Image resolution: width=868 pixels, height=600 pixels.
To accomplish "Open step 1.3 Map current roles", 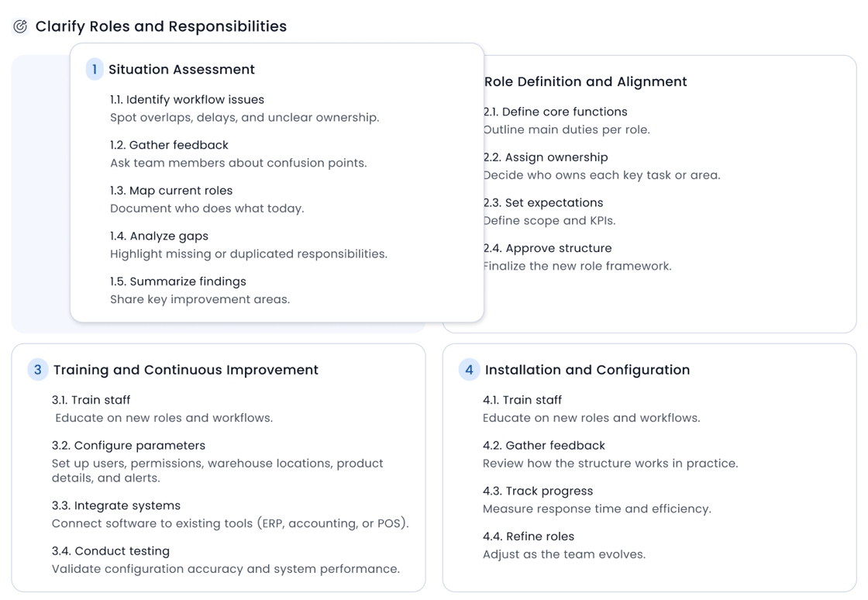I will [171, 191].
